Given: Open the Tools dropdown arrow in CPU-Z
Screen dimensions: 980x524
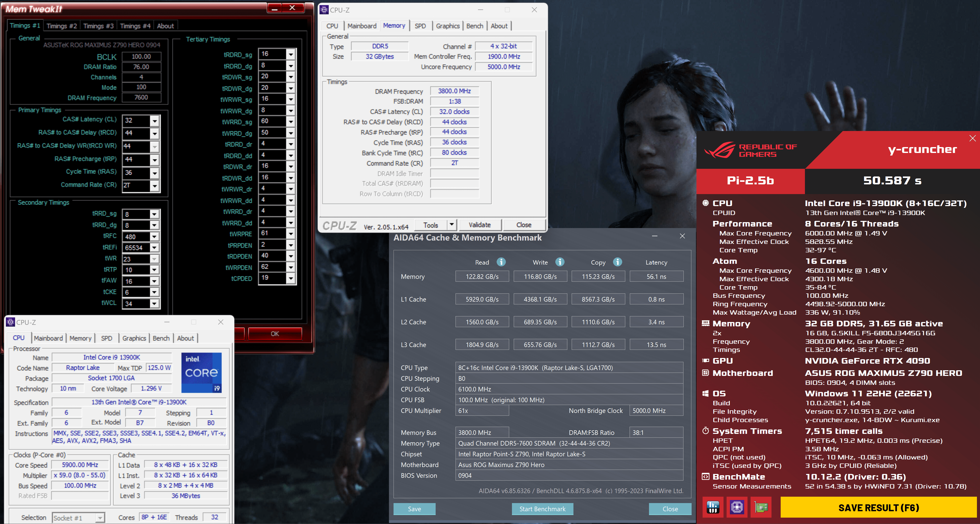Looking at the screenshot, I should point(451,224).
